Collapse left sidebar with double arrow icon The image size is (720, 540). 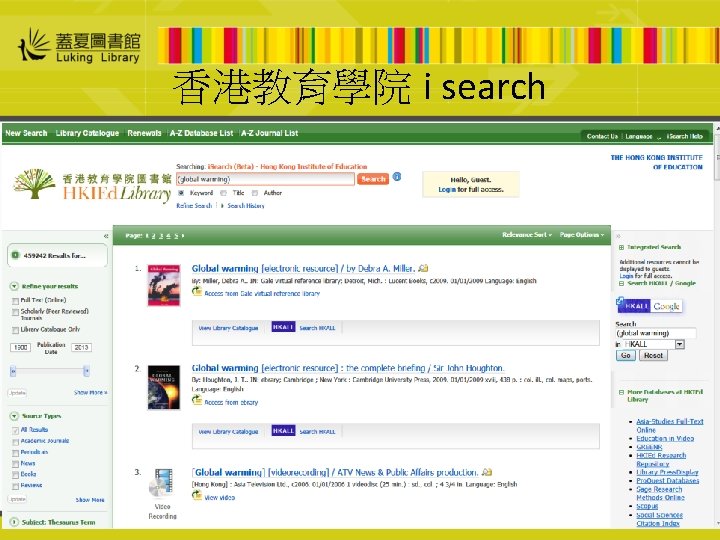click(106, 236)
